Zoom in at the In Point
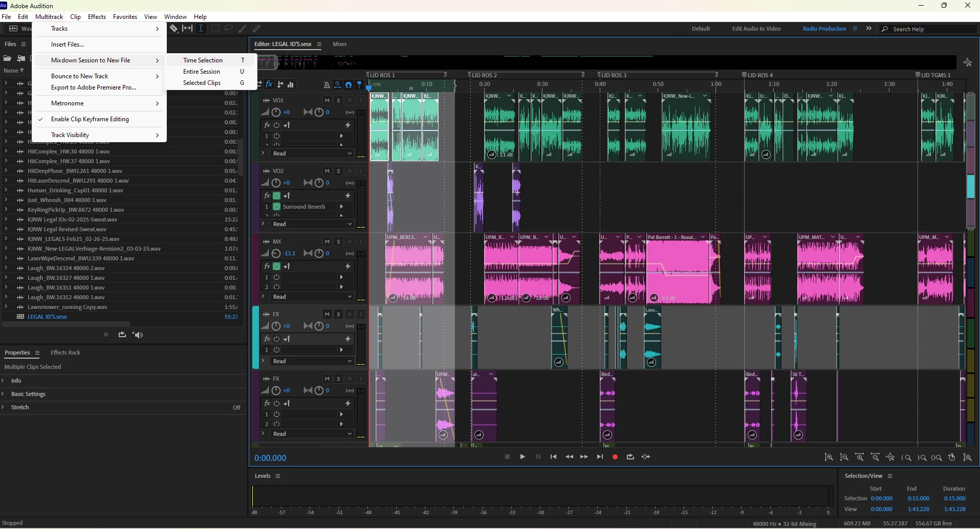Screen dimensions: 980x529 tap(906, 458)
